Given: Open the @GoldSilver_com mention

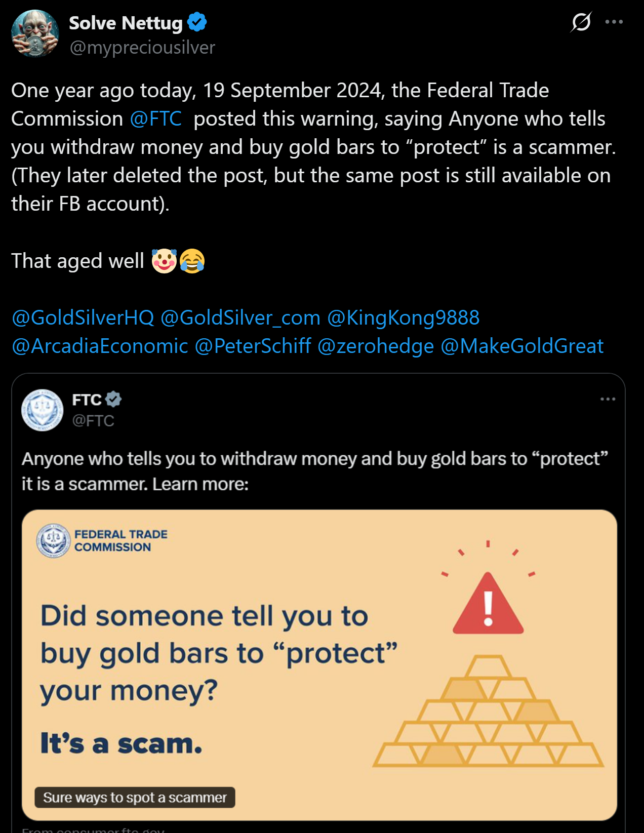Looking at the screenshot, I should click(x=240, y=318).
